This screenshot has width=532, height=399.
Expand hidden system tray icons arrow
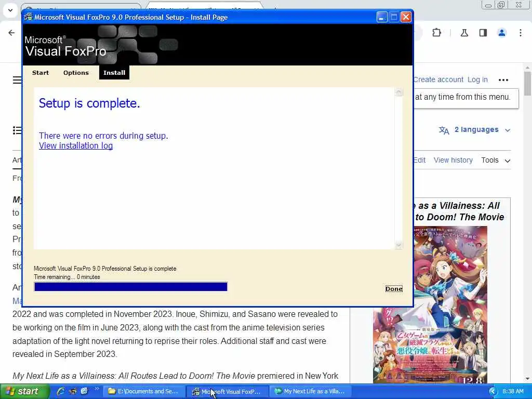[x=493, y=392]
